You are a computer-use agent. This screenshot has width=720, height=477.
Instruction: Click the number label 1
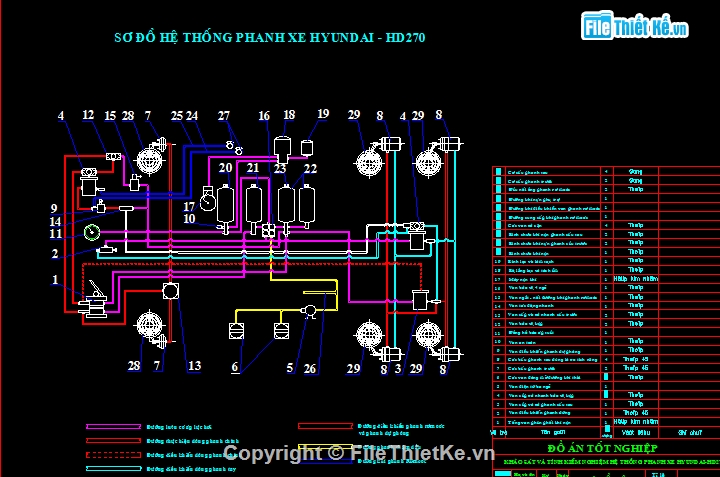coord(55,280)
